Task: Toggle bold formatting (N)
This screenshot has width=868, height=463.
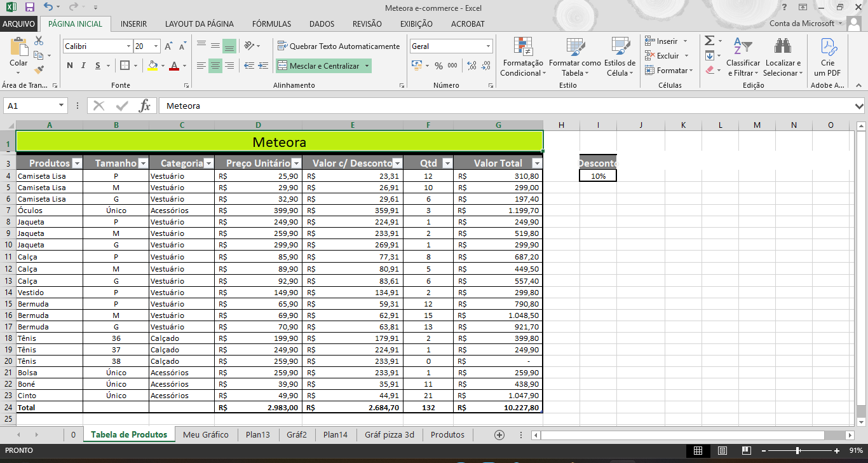Action: (70, 66)
